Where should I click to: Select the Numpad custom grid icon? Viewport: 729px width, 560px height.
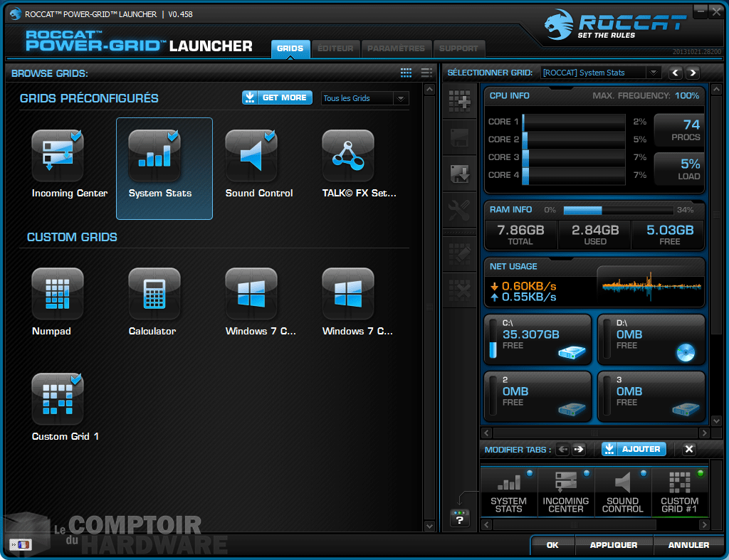(58, 293)
